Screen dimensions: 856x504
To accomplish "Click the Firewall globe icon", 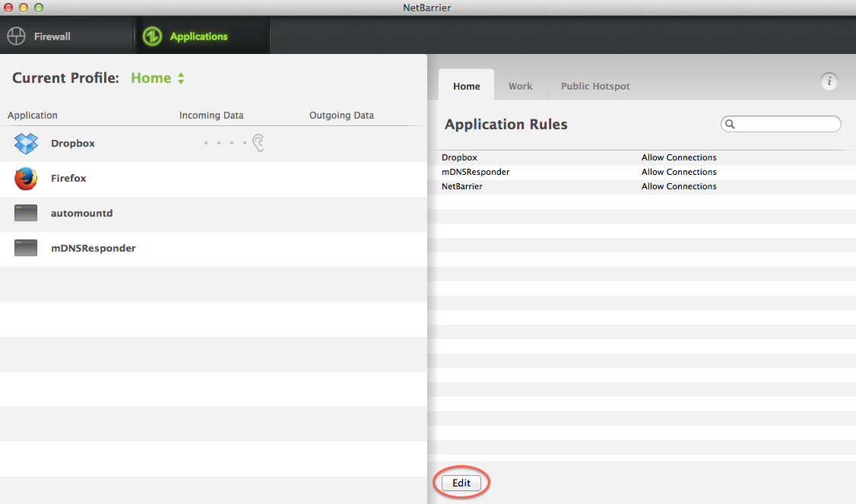I will tap(17, 36).
